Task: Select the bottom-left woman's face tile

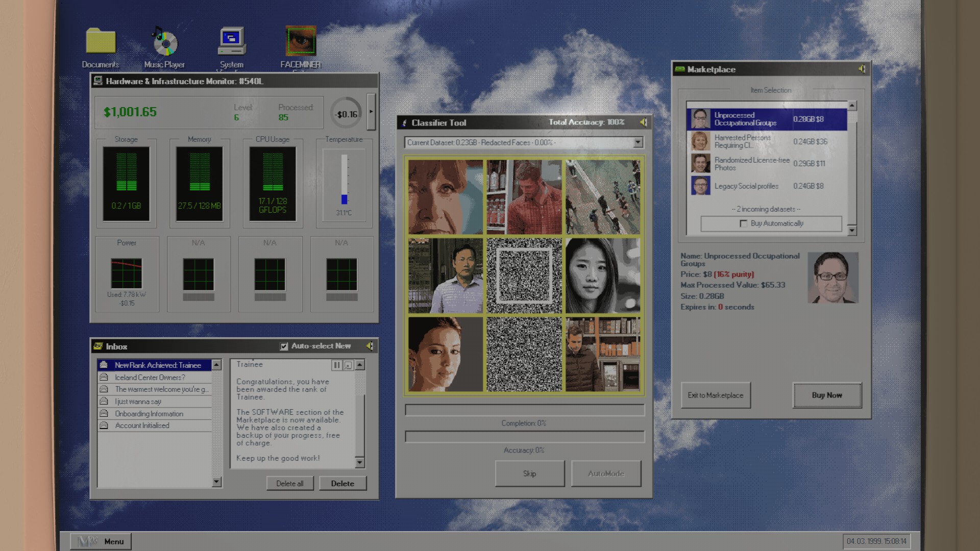Action: tap(446, 355)
